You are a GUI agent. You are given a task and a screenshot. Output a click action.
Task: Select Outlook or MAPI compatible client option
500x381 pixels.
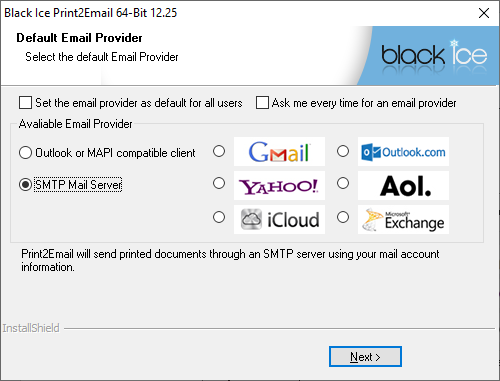[x=25, y=153]
